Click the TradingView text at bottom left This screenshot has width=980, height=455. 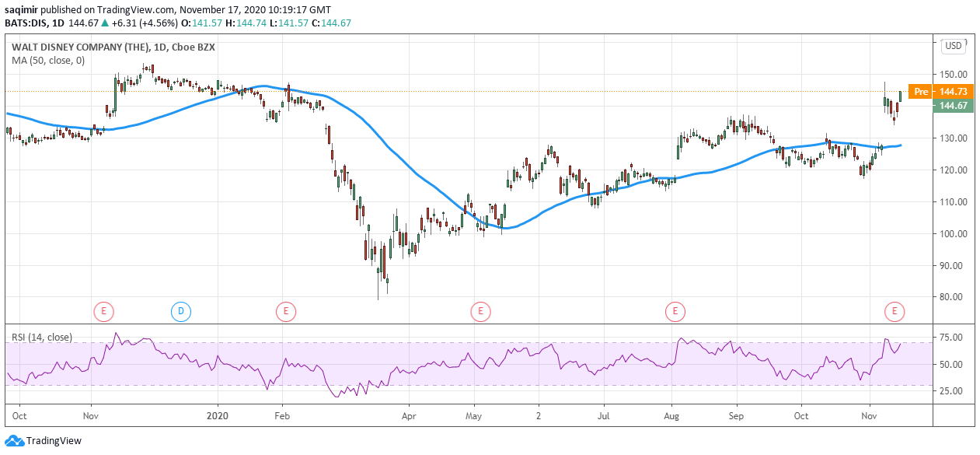click(54, 441)
